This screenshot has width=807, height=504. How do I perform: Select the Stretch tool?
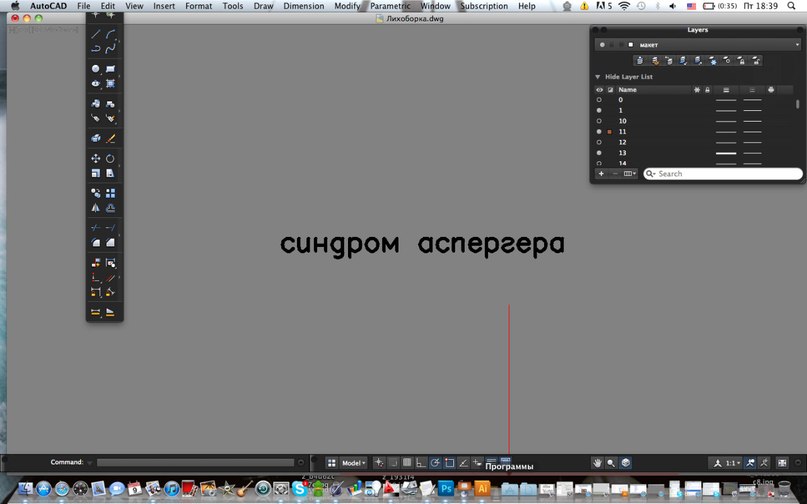110,173
